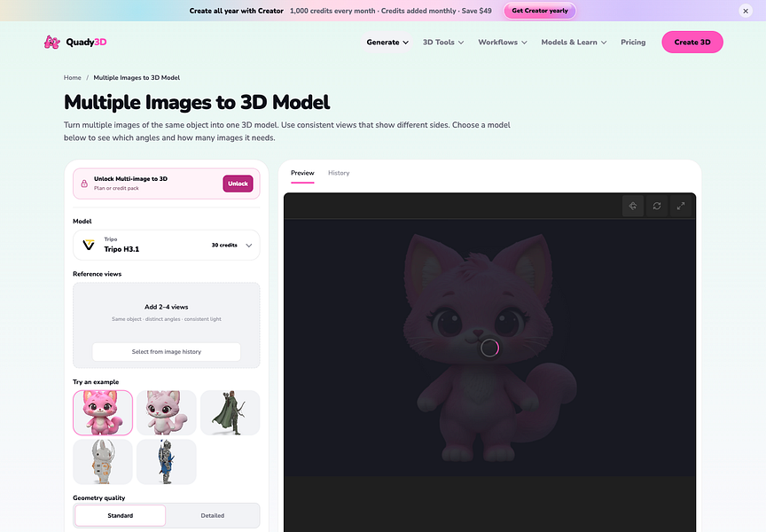
Task: Click the refresh rotate icon in preview
Action: [x=657, y=206]
